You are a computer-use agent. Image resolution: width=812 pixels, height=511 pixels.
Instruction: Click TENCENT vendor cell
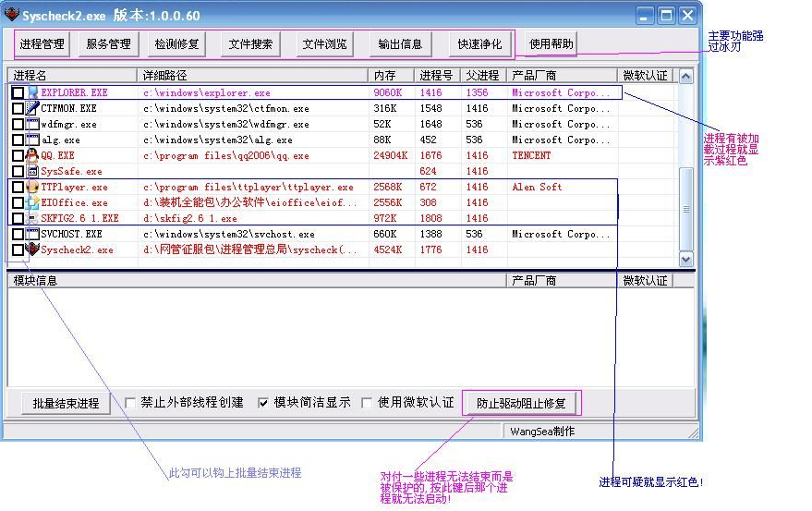[531, 155]
